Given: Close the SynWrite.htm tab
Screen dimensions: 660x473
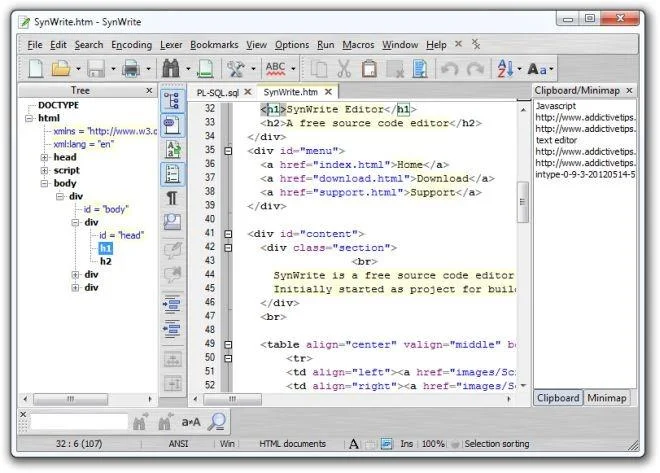Looking at the screenshot, I should coord(328,91).
